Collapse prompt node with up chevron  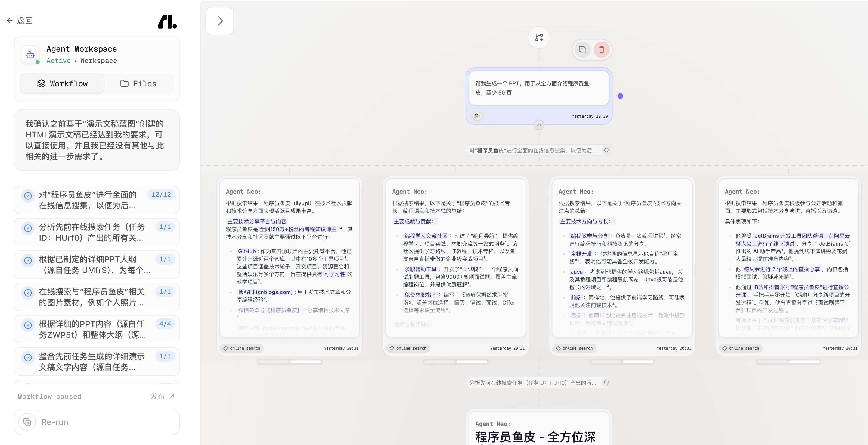[539, 125]
